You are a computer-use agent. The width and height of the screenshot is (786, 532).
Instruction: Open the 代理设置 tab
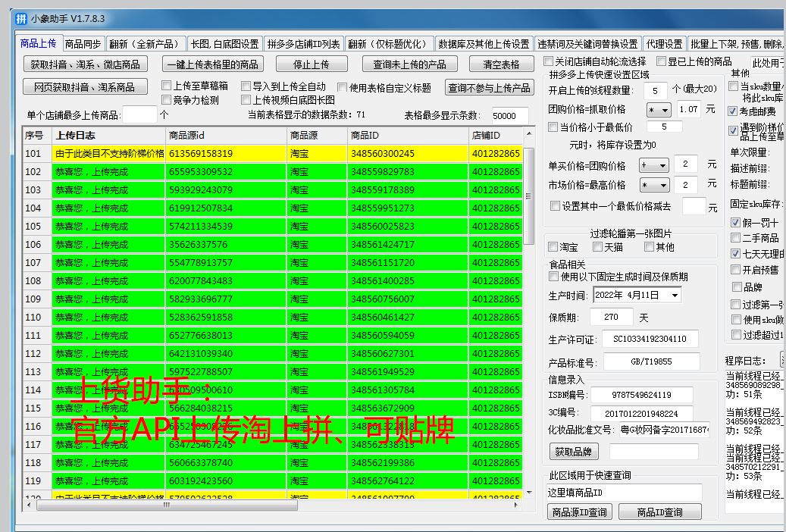(x=664, y=43)
